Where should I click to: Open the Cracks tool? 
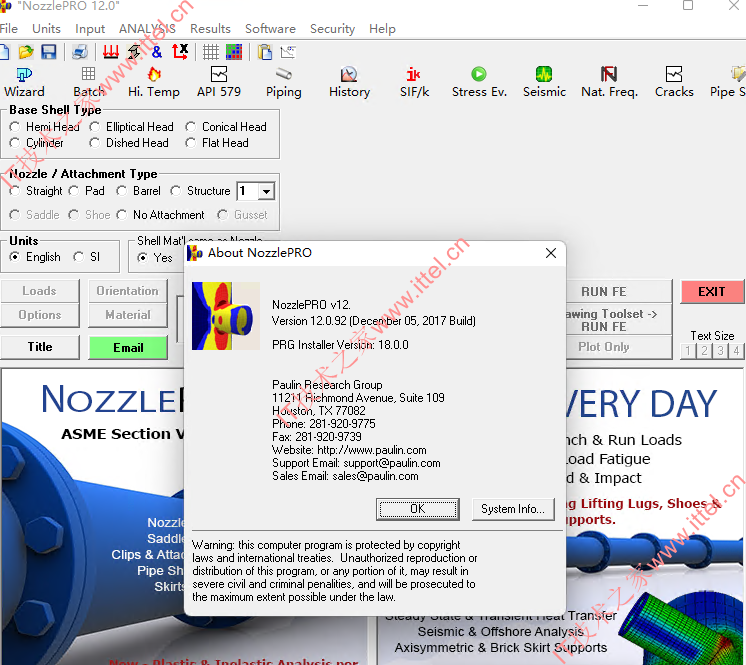674,82
